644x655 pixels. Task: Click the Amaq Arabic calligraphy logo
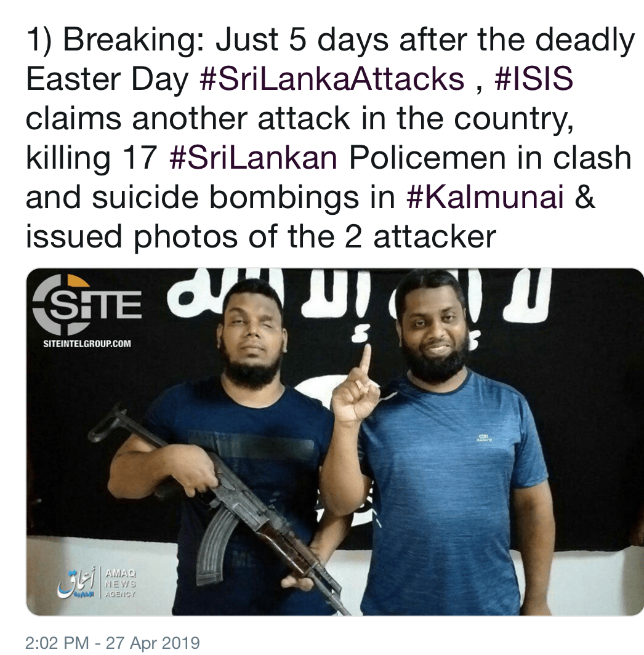79,582
